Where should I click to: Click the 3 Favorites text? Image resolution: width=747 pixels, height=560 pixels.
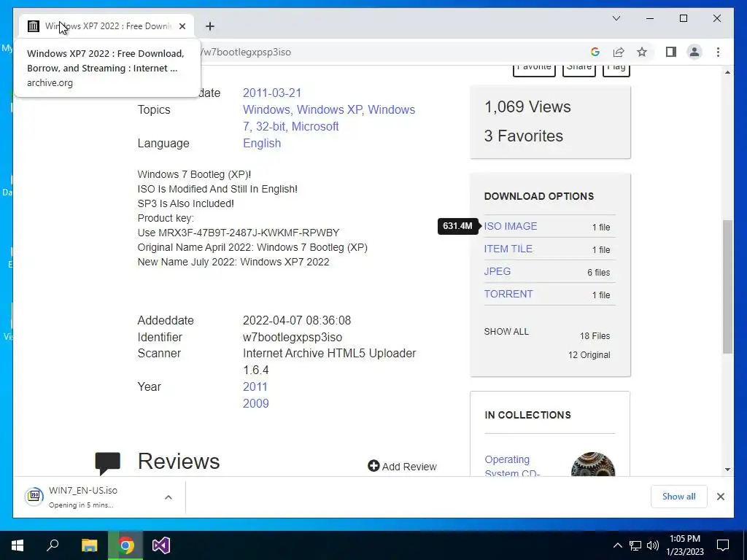(x=524, y=136)
